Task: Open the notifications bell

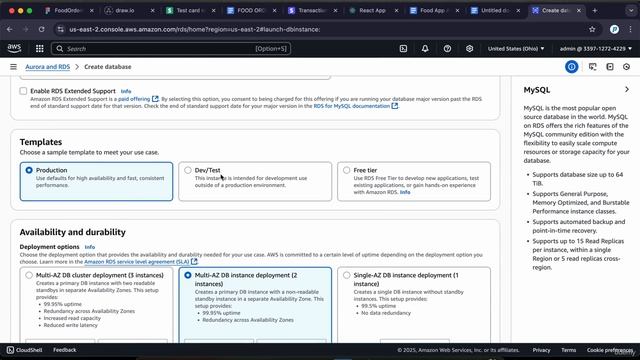Action: click(425, 49)
